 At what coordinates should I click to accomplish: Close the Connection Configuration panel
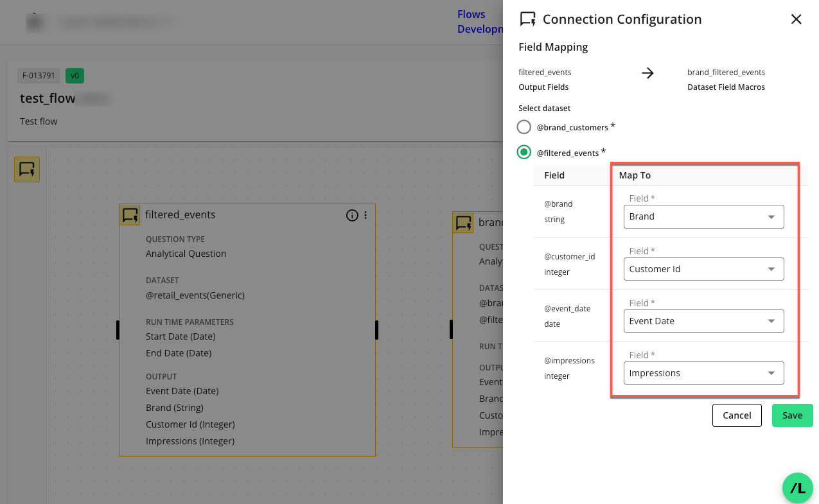[796, 19]
